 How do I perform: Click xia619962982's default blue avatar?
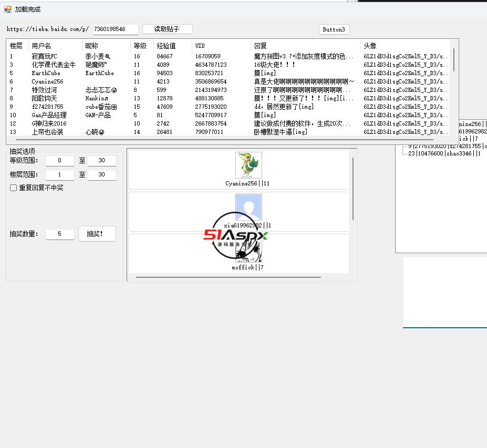pos(248,207)
